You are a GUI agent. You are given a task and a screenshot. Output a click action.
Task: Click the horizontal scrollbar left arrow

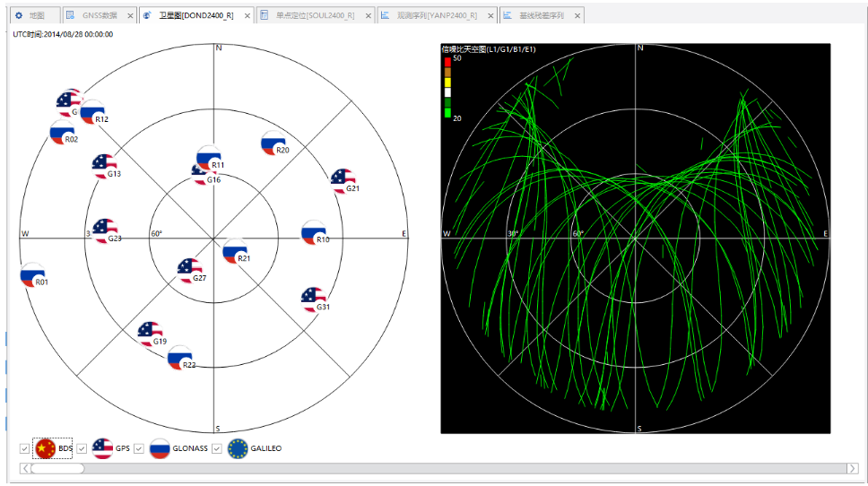pyautogui.click(x=25, y=469)
